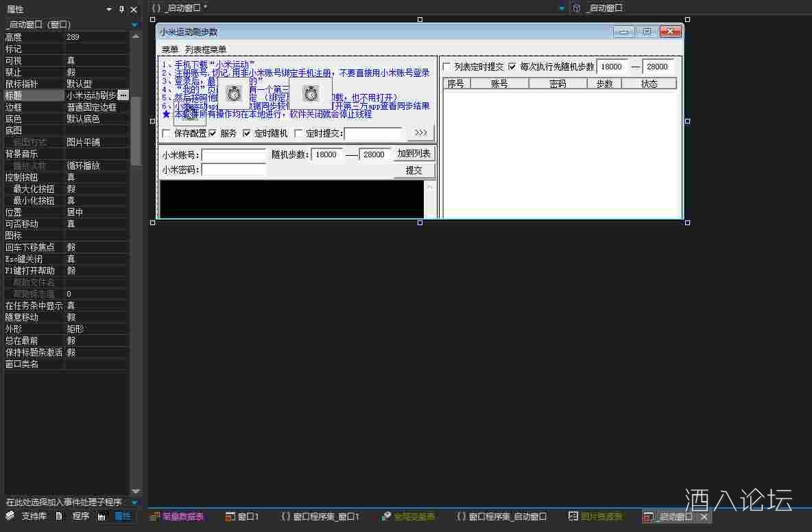Select the 在任务条中显示 property row

click(66, 305)
